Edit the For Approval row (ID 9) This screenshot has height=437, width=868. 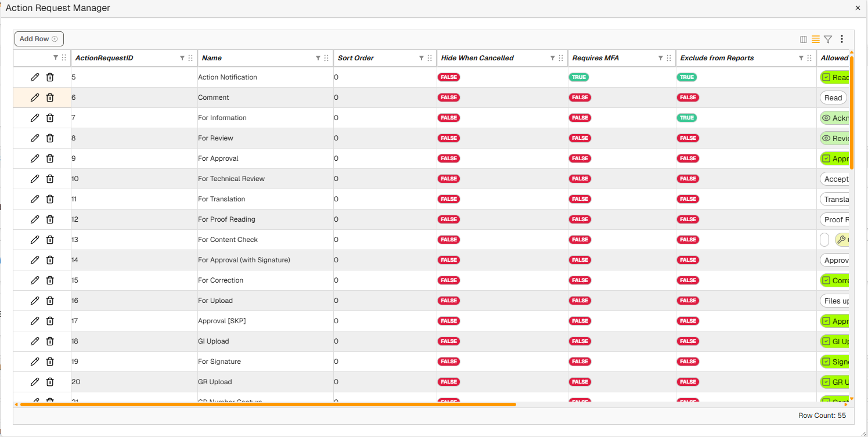pyautogui.click(x=35, y=158)
